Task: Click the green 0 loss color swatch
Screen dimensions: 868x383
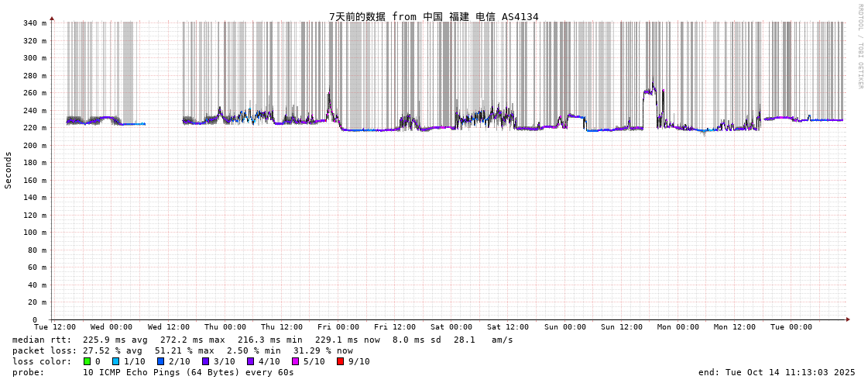Action: pyautogui.click(x=87, y=361)
